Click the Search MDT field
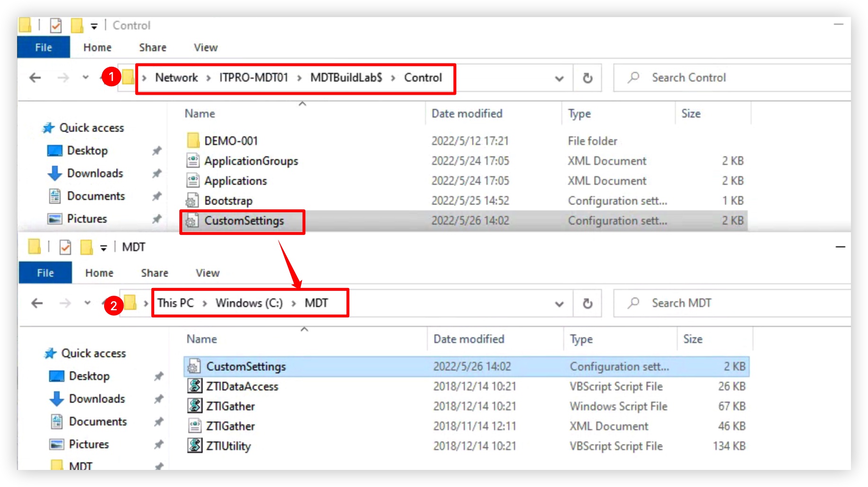Viewport: 868px width, 487px height. point(732,303)
